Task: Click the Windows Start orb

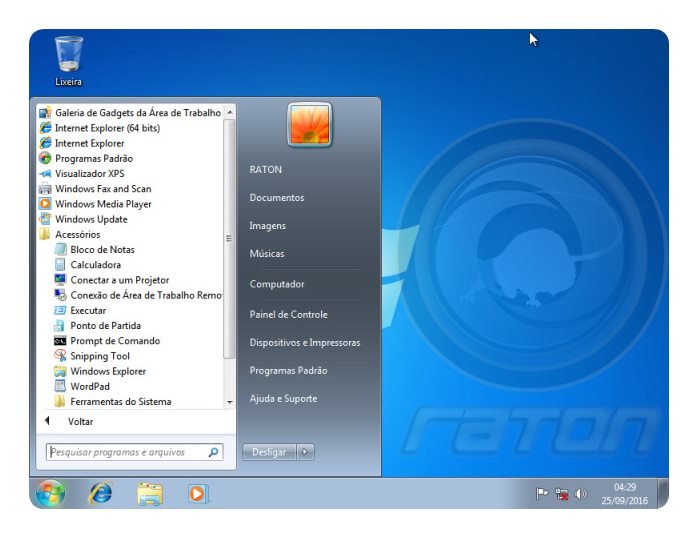Action: click(x=50, y=493)
